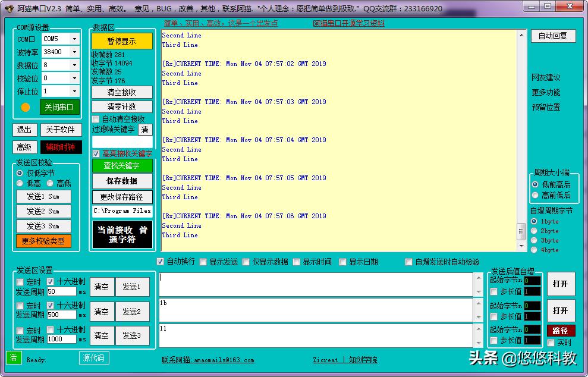588x377 pixels.
Task: Click the 清空接收 button
Action: (x=122, y=92)
